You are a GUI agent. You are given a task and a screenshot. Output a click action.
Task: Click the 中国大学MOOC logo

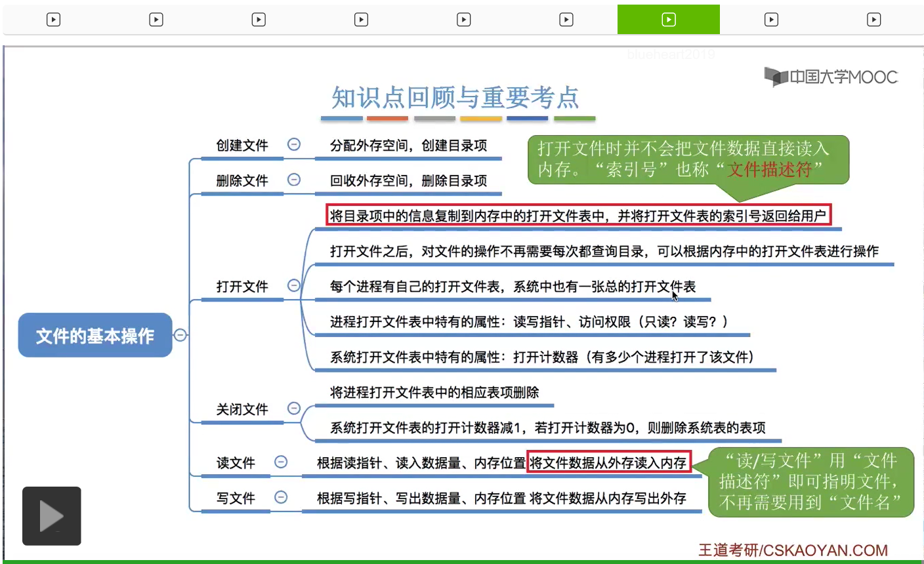click(x=831, y=77)
